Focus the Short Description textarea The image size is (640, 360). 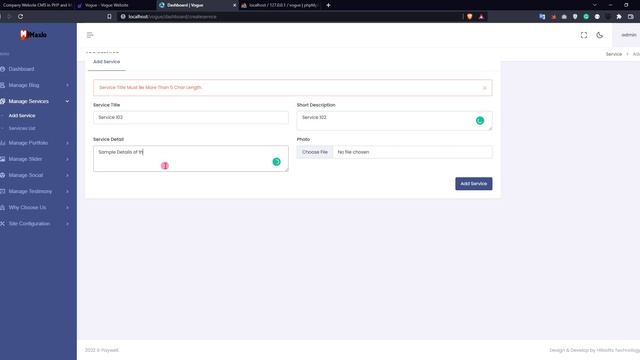(x=394, y=121)
